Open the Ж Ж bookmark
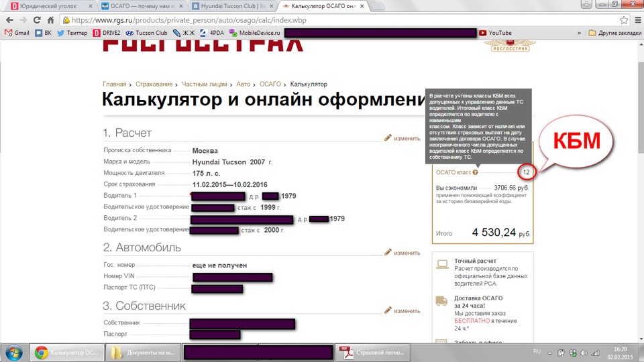Screen dimensions: 644x362 (184, 33)
